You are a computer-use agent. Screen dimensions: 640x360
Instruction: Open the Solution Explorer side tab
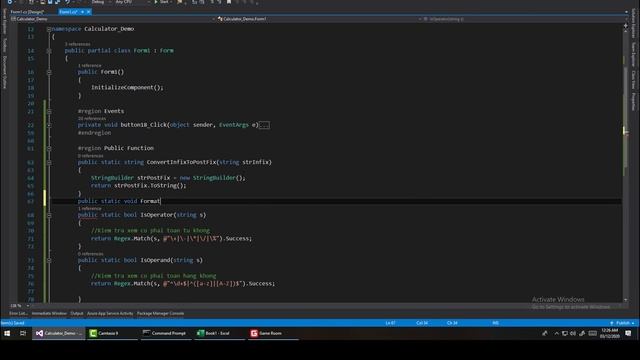tap(633, 23)
